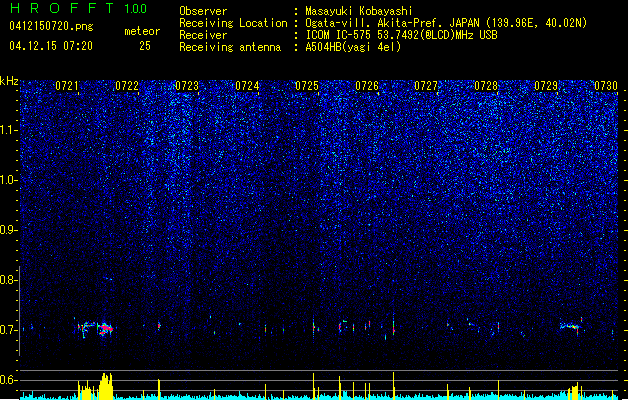
Task: Click the 0.6 kHz axis label
Action: pos(8,380)
